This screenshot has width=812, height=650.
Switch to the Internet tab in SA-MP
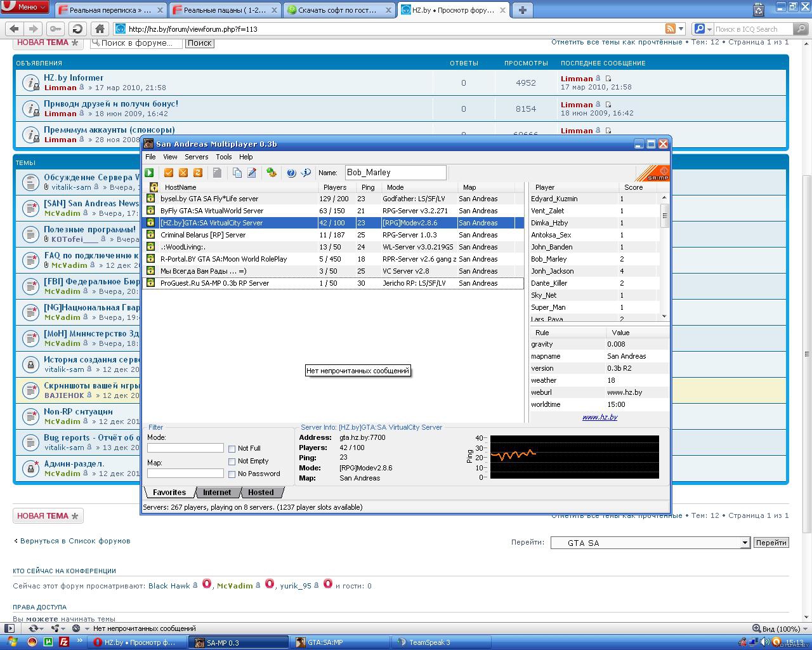pos(217,493)
